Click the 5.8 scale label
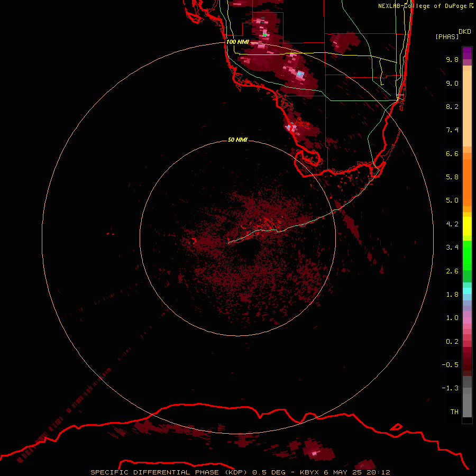The height and width of the screenshot is (476, 476). pos(452,177)
